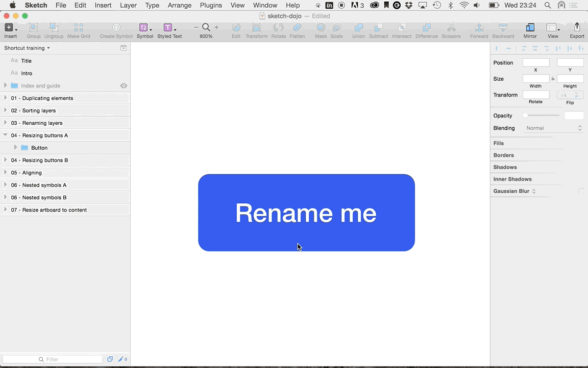
Task: Adjust the Opacity slider
Action: pos(542,116)
